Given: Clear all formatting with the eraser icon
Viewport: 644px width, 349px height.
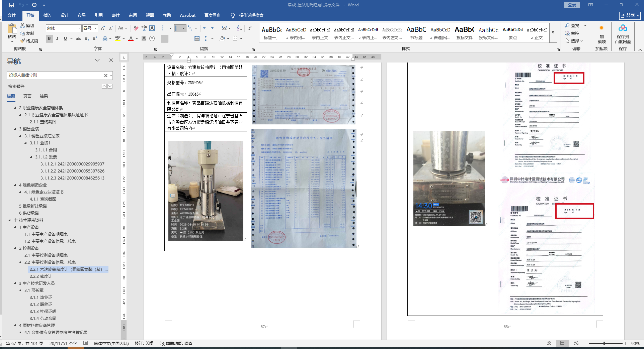Looking at the screenshot, I should 136,28.
